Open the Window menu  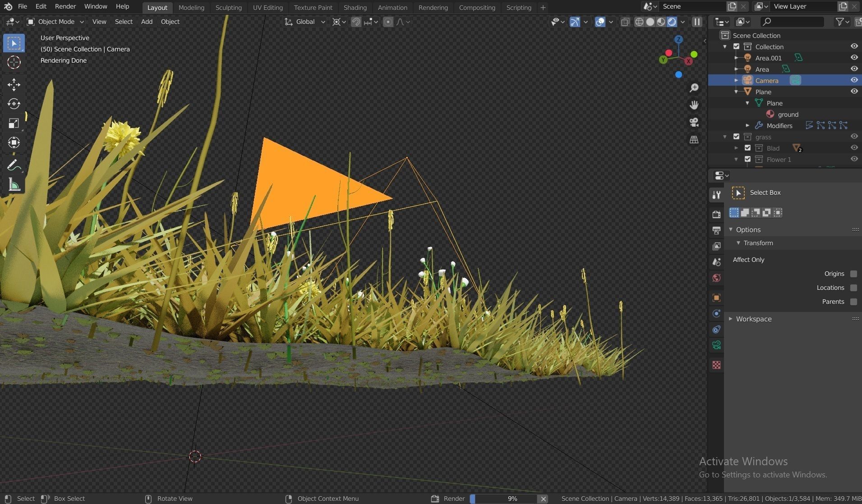pos(96,6)
